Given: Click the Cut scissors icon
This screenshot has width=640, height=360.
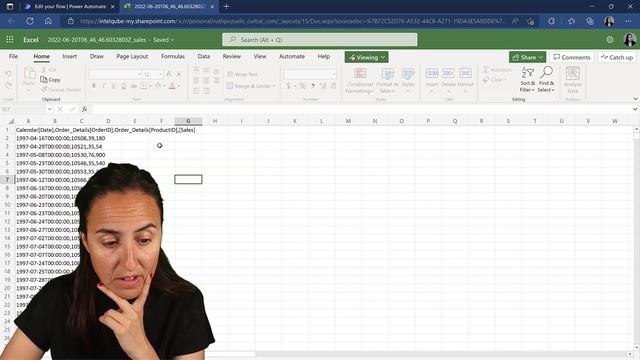Looking at the screenshot, I should (x=44, y=70).
